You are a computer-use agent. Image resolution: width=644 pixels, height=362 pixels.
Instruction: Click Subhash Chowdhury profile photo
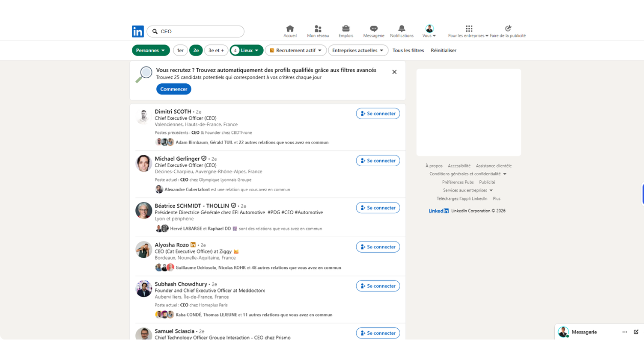click(x=144, y=289)
